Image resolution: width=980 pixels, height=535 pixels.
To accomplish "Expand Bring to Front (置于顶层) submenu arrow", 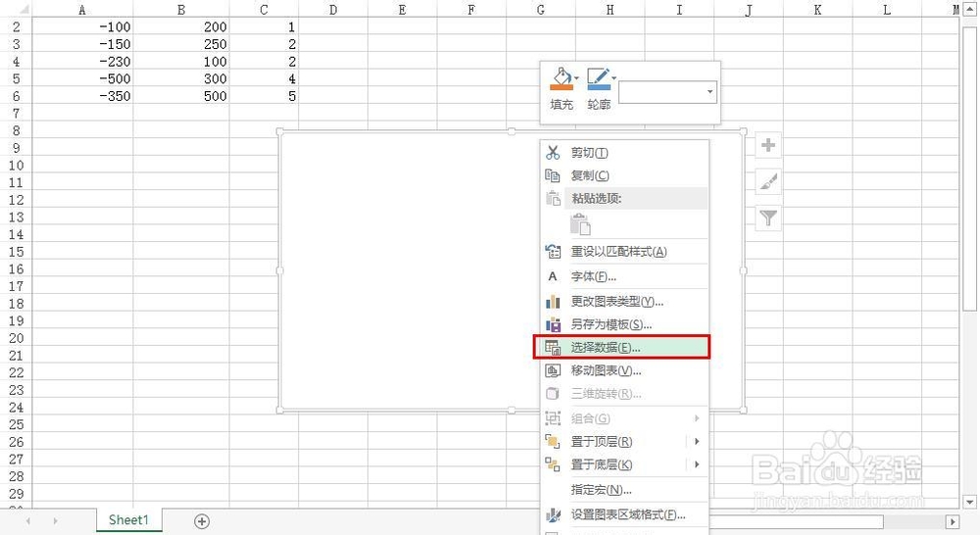I will (697, 441).
